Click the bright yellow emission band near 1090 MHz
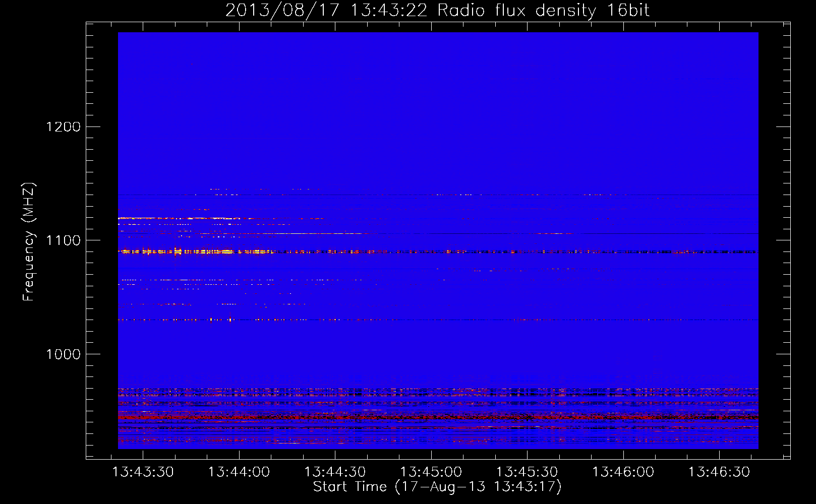The height and width of the screenshot is (504, 816). [x=196, y=251]
